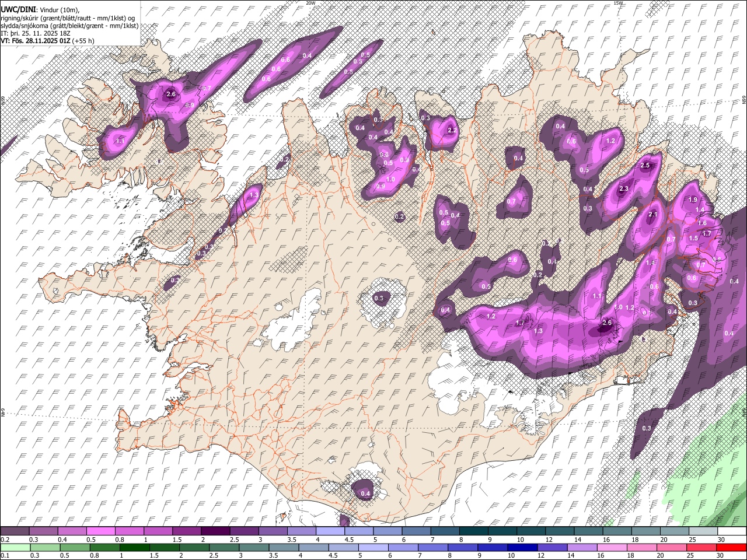Image resolution: width=747 pixels, height=560 pixels.
Task: Select the crimson green-row swatch starting at 25
Action: [x=701, y=547]
